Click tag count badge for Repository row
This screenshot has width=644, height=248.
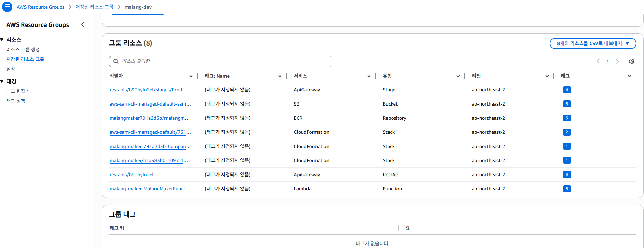click(x=567, y=118)
